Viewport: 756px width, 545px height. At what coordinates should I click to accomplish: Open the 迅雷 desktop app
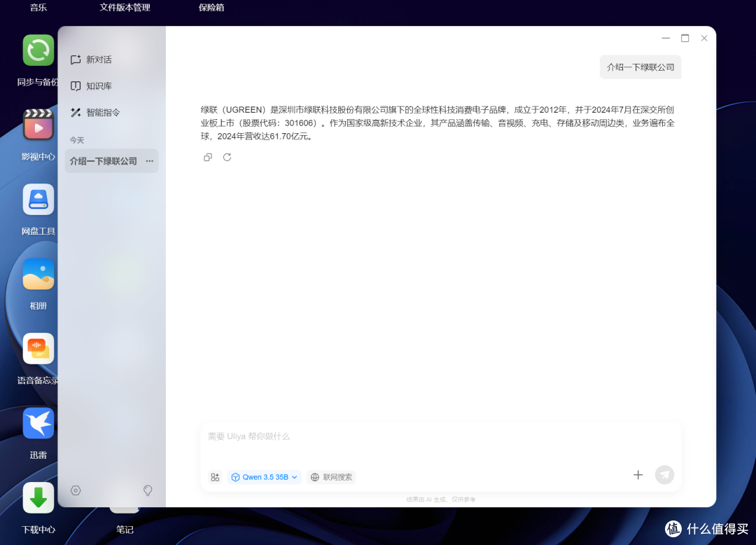(x=38, y=423)
